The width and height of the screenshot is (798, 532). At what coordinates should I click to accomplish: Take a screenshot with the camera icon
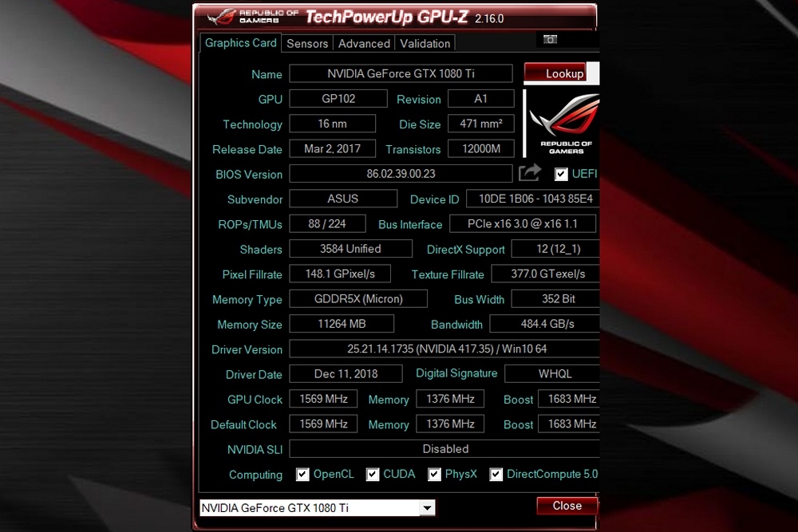[550, 39]
